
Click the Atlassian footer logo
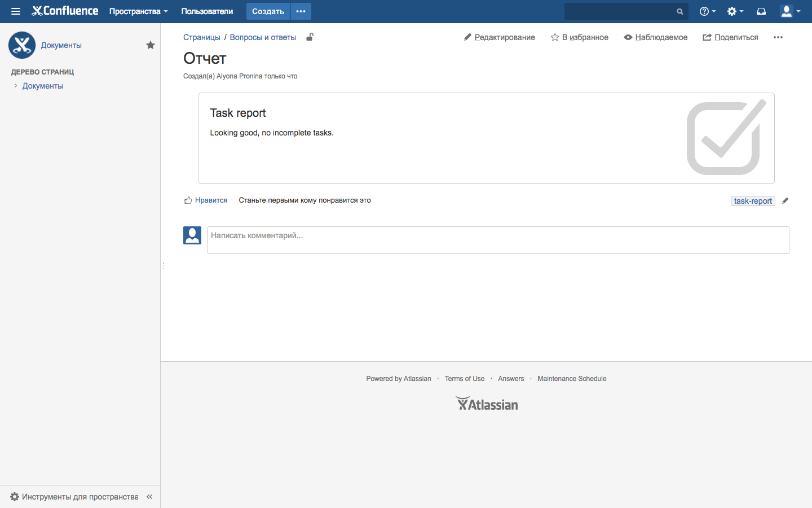(487, 404)
